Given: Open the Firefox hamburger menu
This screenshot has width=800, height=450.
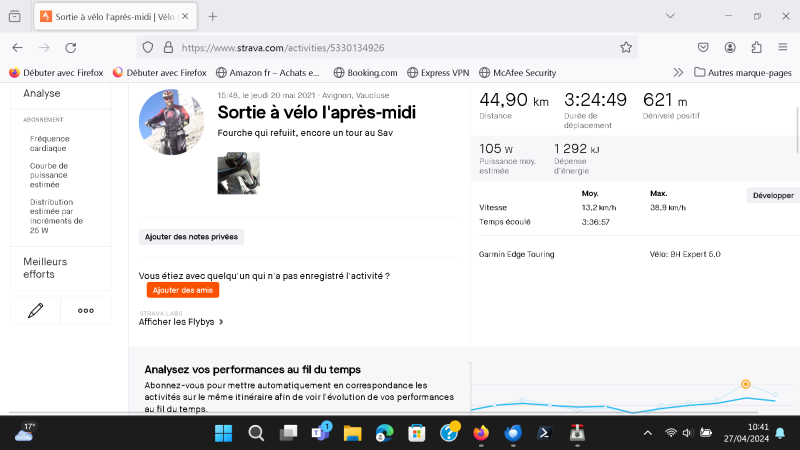Looking at the screenshot, I should pos(783,47).
